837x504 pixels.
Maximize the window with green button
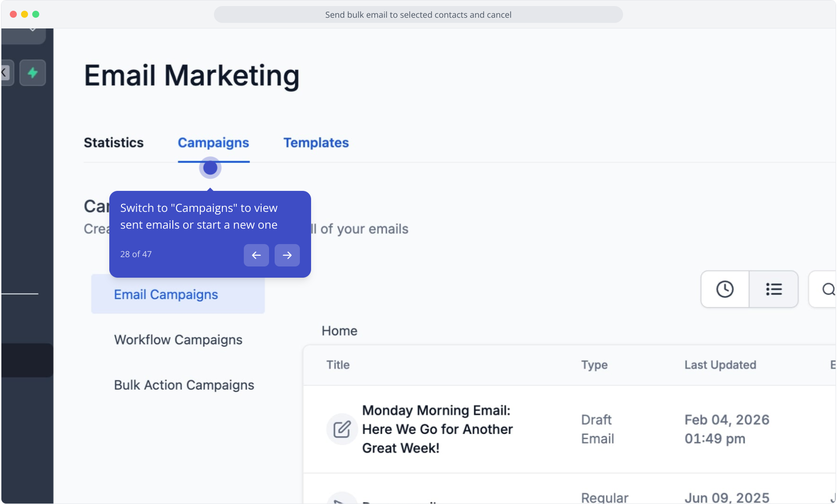tap(36, 14)
